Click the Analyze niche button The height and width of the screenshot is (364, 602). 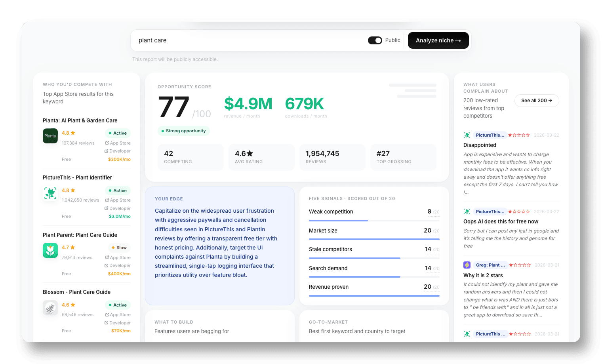click(438, 40)
